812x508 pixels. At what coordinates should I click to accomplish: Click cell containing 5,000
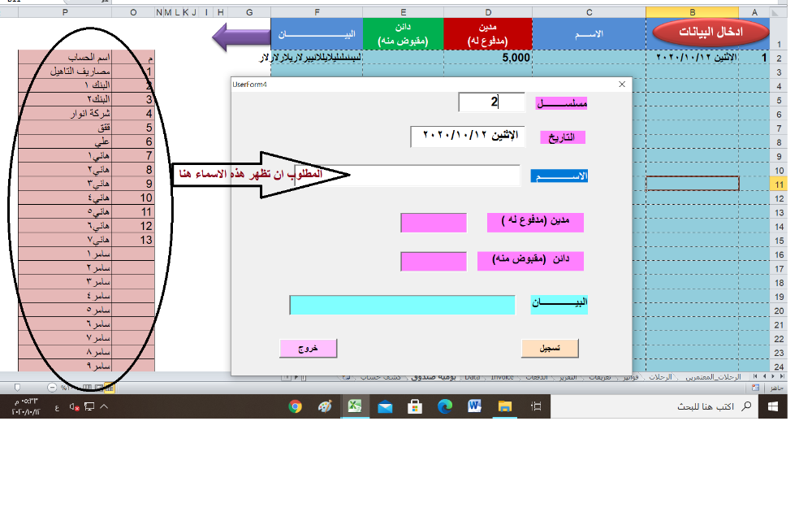[x=488, y=58]
